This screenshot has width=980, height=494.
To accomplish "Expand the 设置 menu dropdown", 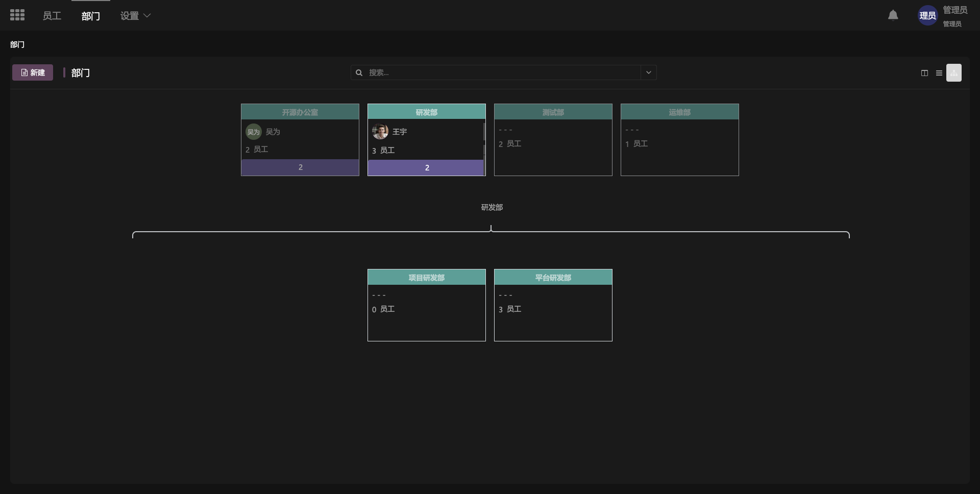I will pos(135,16).
